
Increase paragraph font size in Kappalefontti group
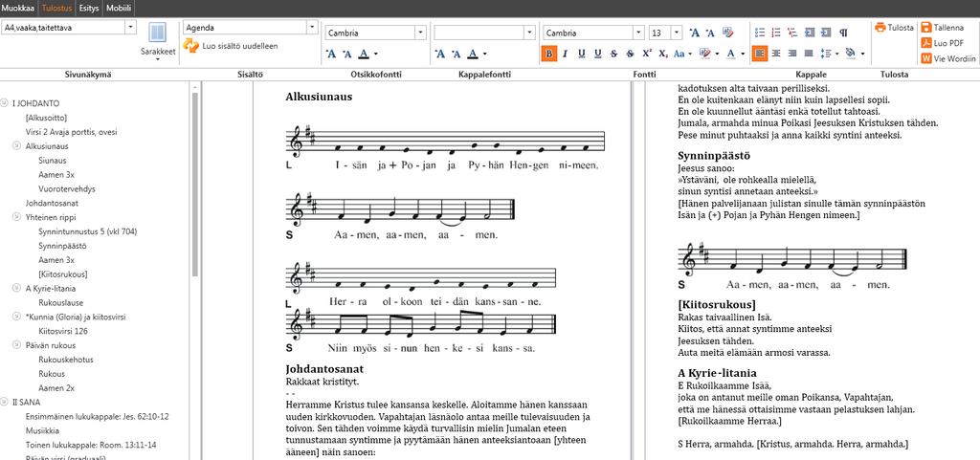[x=440, y=54]
